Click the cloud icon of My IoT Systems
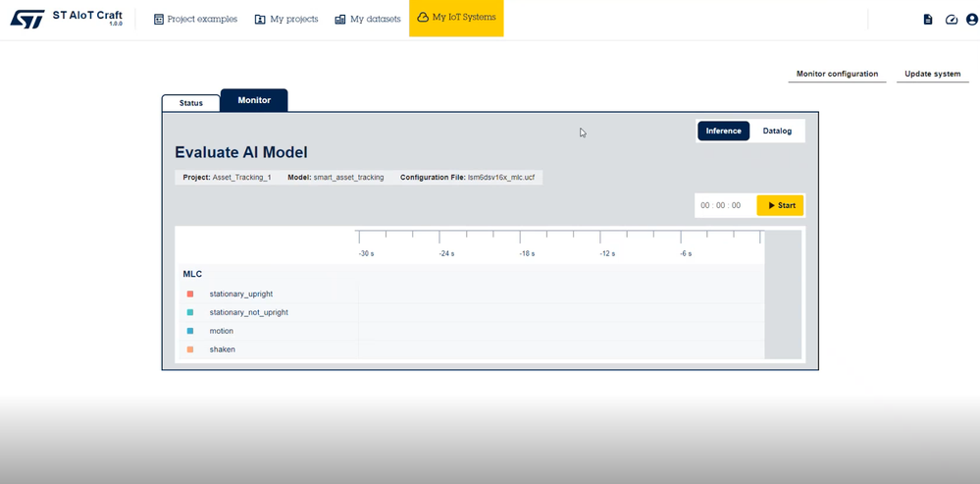 [x=423, y=18]
